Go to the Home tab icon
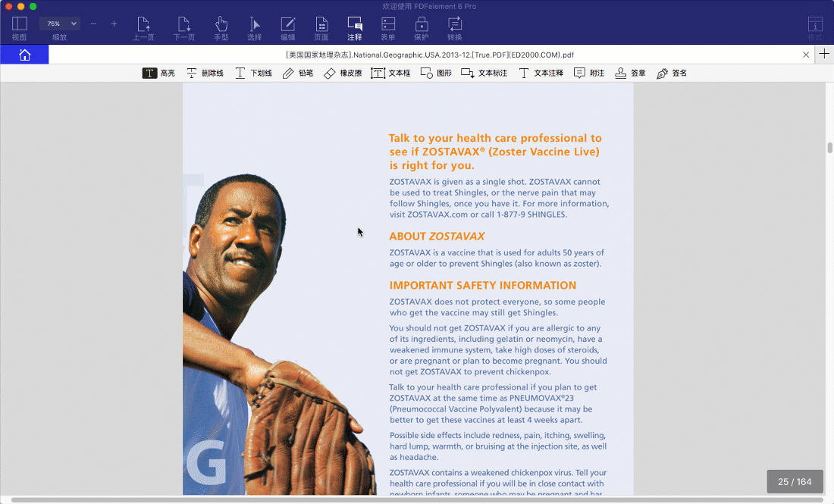The image size is (834, 504). click(24, 55)
